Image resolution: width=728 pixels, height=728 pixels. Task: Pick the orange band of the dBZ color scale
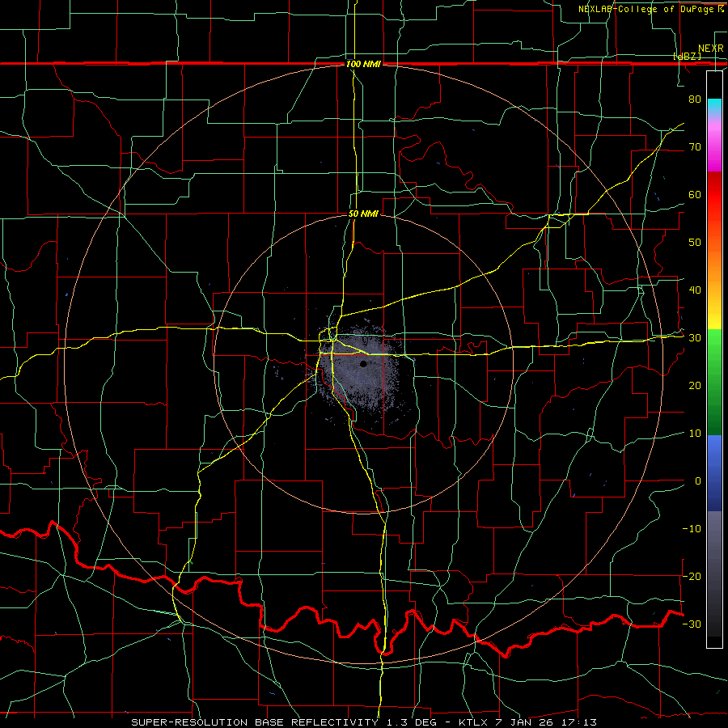tap(714, 265)
